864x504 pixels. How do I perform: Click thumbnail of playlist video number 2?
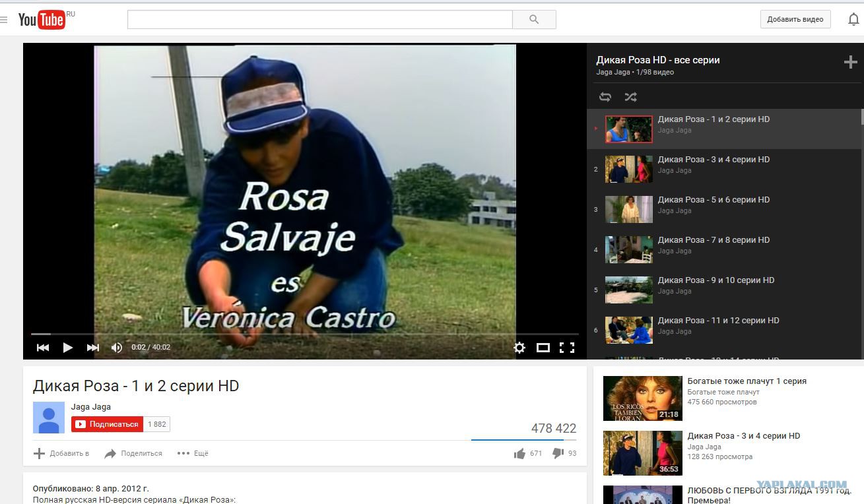[x=629, y=170]
